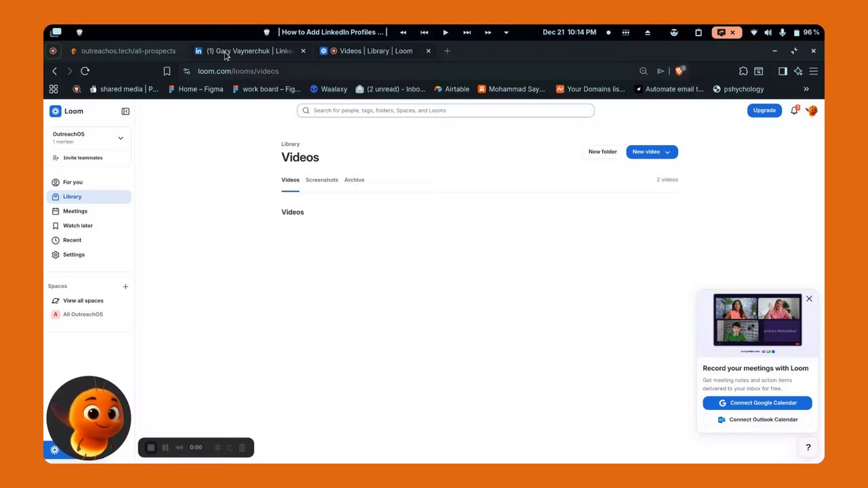The width and height of the screenshot is (868, 488).
Task: Click the New folder button
Action: point(602,152)
